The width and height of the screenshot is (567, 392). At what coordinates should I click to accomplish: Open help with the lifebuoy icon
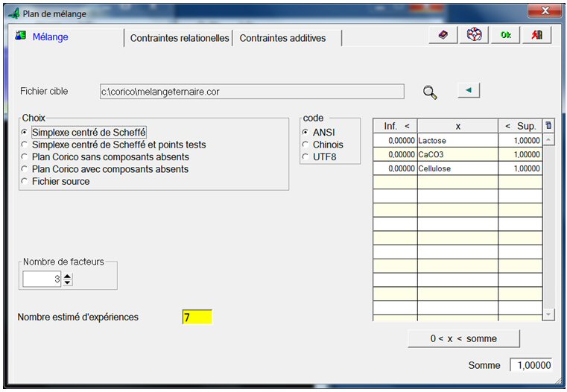point(475,35)
